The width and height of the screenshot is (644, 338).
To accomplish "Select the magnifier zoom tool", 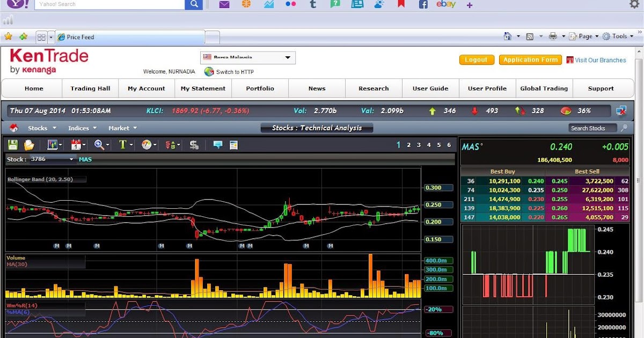I will pos(99,145).
